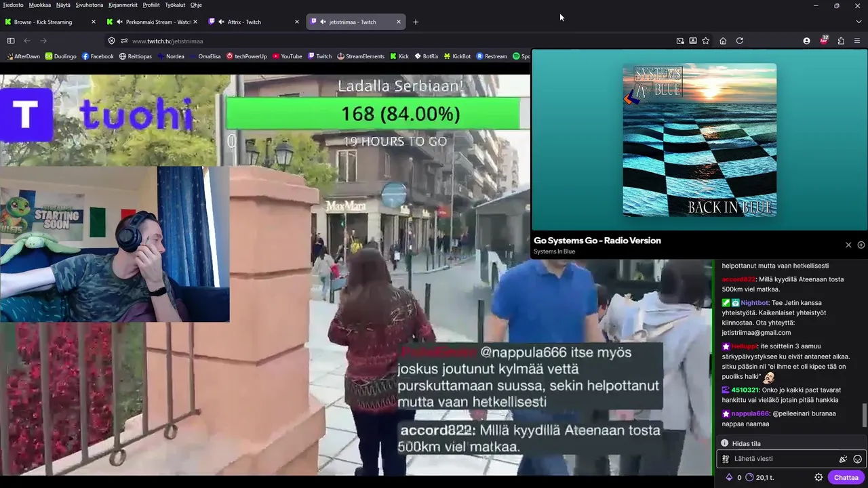Screen dimensions: 868x488
Task: Open the extension icon with badge 32
Action: tap(824, 40)
